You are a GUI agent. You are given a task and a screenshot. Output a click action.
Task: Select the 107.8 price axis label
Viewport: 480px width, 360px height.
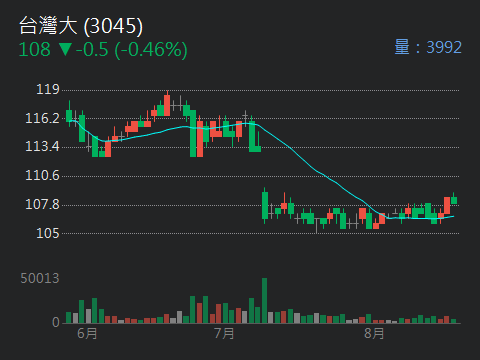pos(42,204)
